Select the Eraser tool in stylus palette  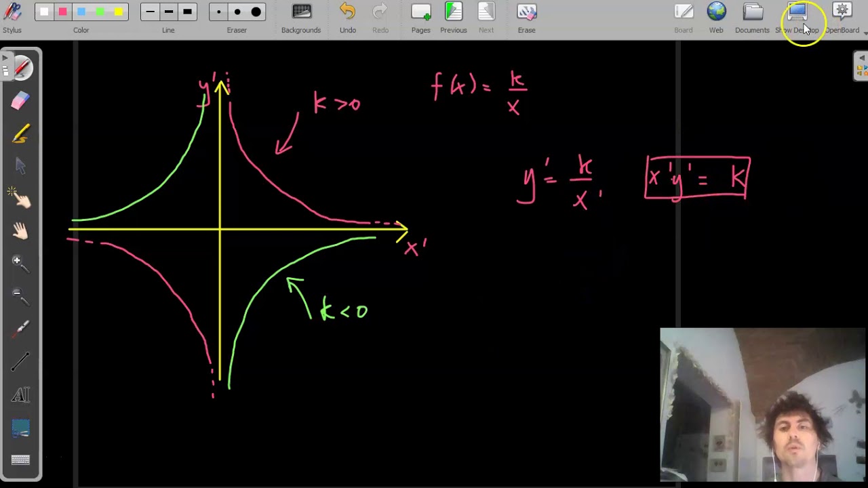tap(20, 101)
